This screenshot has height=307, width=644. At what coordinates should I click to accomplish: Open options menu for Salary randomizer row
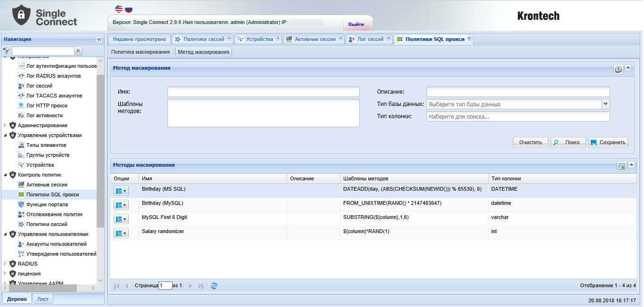point(121,233)
